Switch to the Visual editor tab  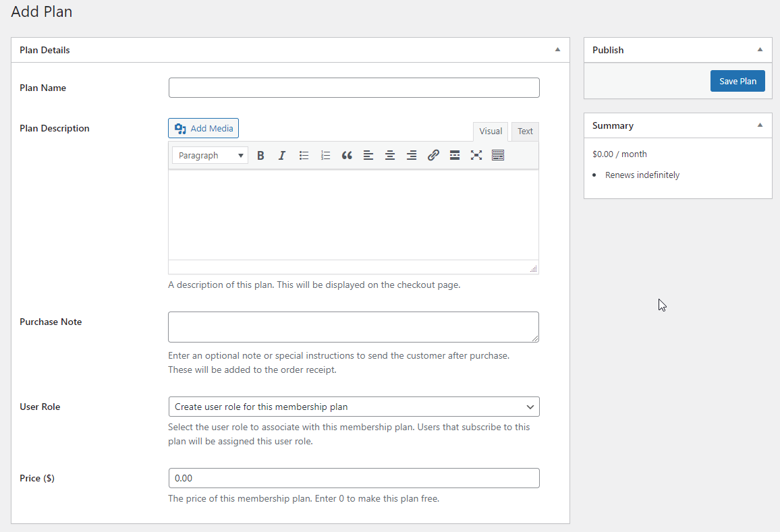(491, 131)
